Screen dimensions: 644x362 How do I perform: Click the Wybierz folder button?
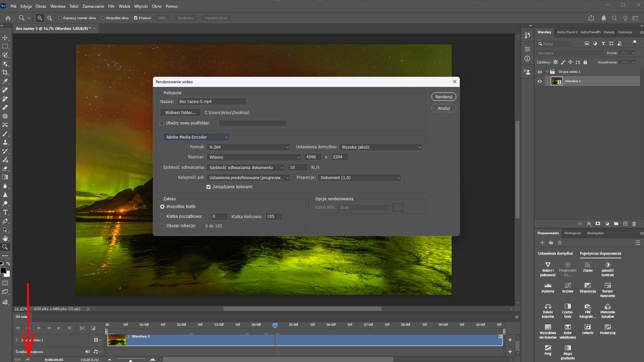click(x=180, y=113)
